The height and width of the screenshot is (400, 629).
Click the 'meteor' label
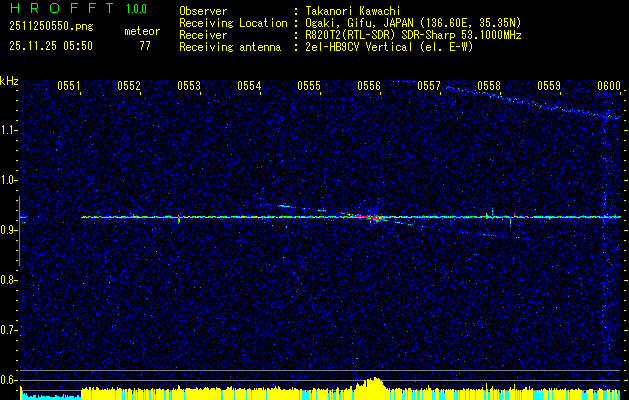click(142, 31)
